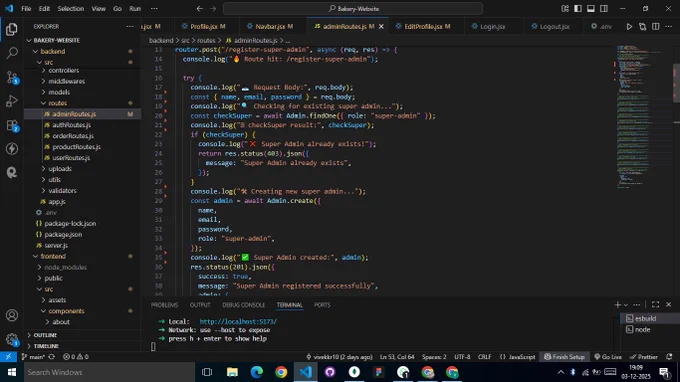The width and height of the screenshot is (680, 382).
Task: Open the PROBLEMS panel tab
Action: [164, 305]
